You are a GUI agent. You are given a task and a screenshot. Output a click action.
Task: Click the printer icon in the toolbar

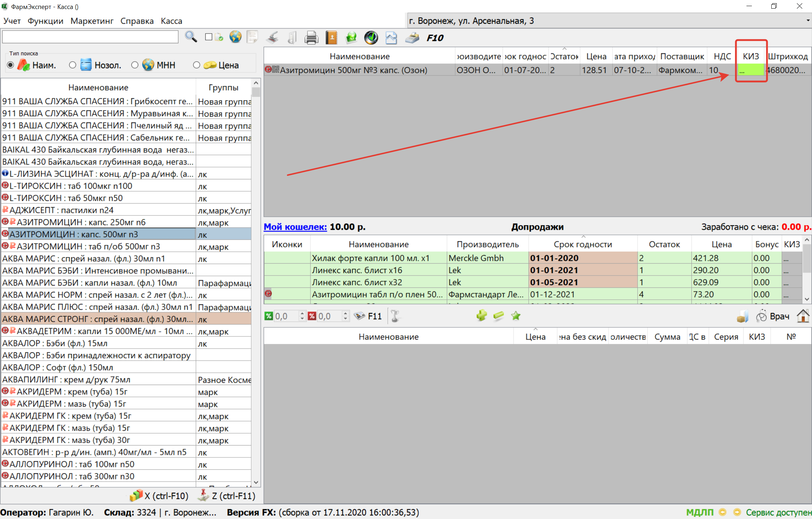[x=311, y=38]
